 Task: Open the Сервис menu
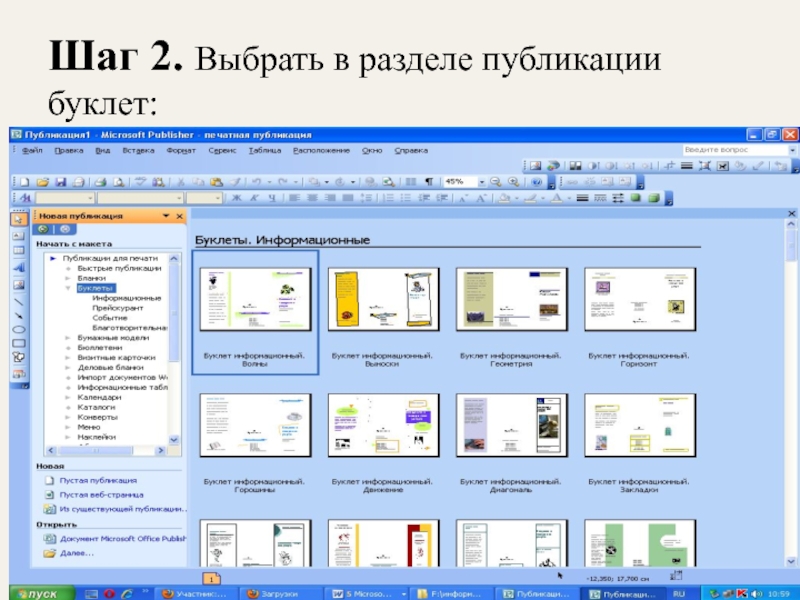[221, 150]
